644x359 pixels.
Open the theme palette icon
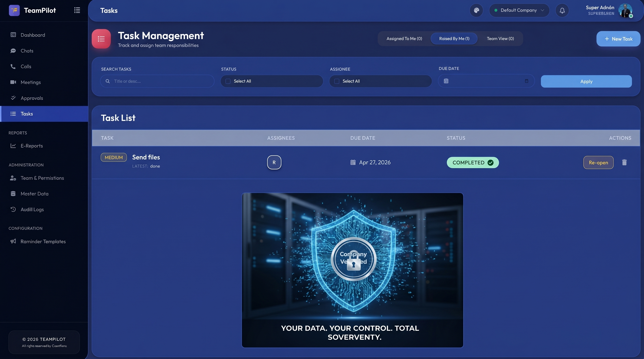coord(476,10)
